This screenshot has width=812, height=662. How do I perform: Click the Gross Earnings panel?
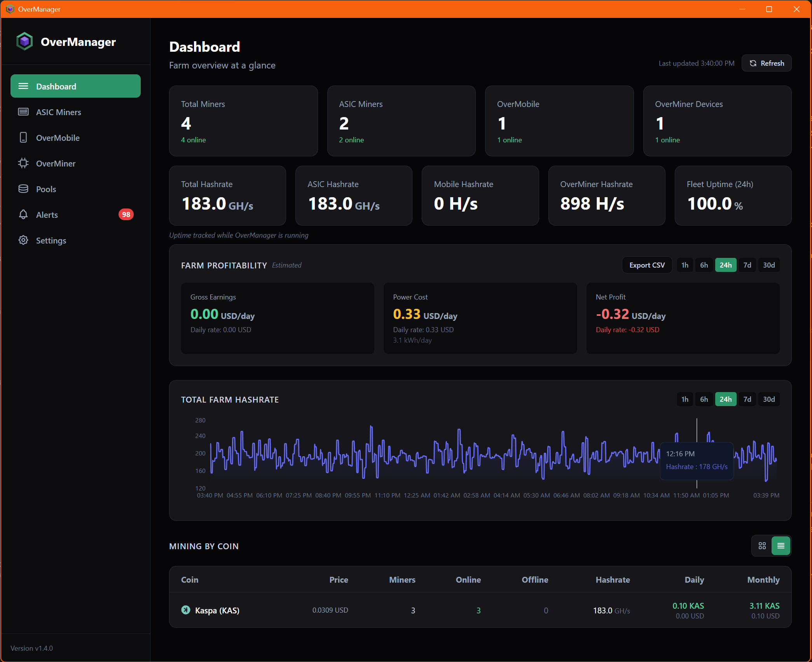coord(278,318)
